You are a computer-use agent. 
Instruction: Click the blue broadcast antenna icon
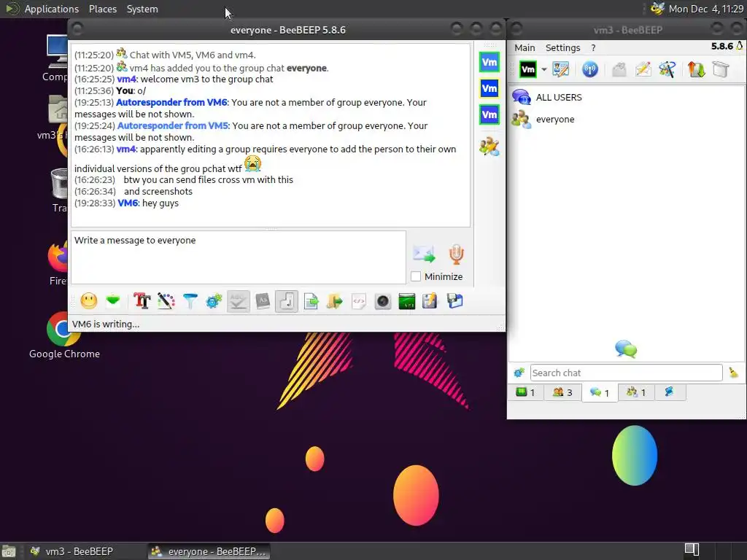point(589,69)
